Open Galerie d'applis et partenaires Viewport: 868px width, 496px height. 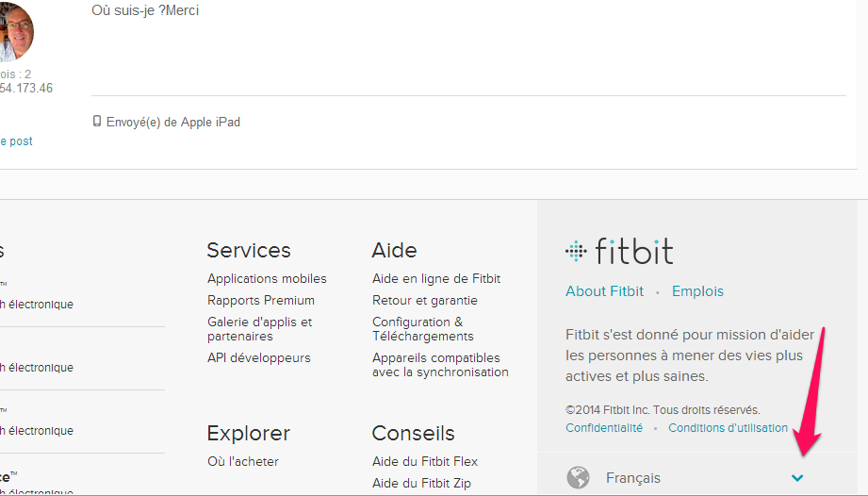coord(259,329)
